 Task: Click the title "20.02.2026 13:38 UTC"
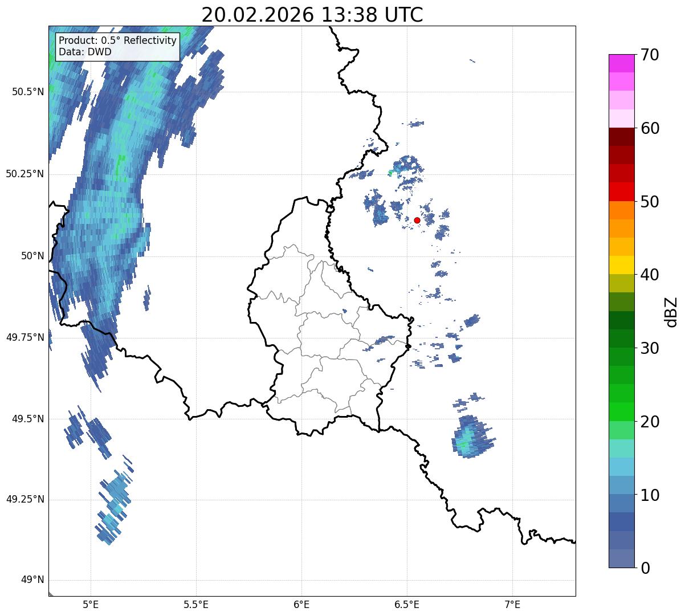[312, 15]
